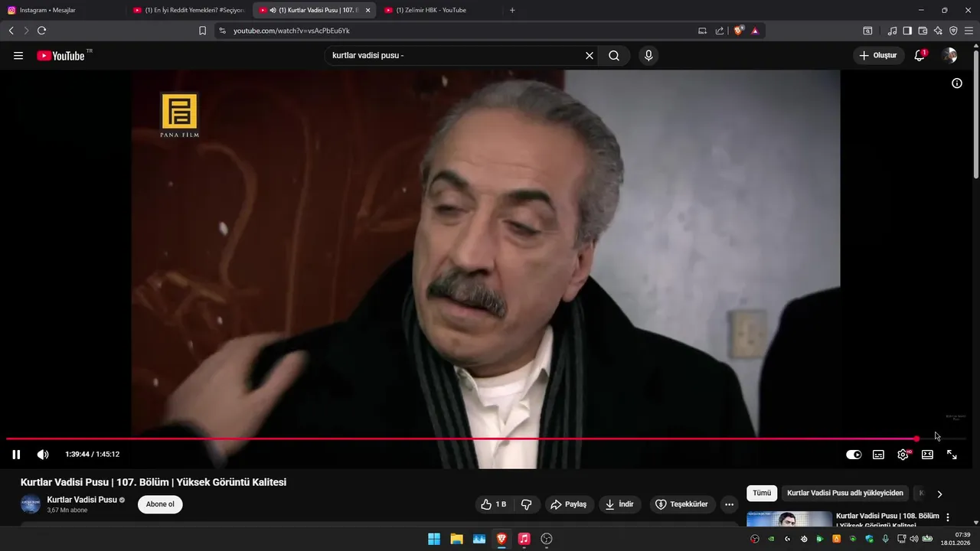Like the video thumbs up
Image resolution: width=980 pixels, height=551 pixels.
494,504
